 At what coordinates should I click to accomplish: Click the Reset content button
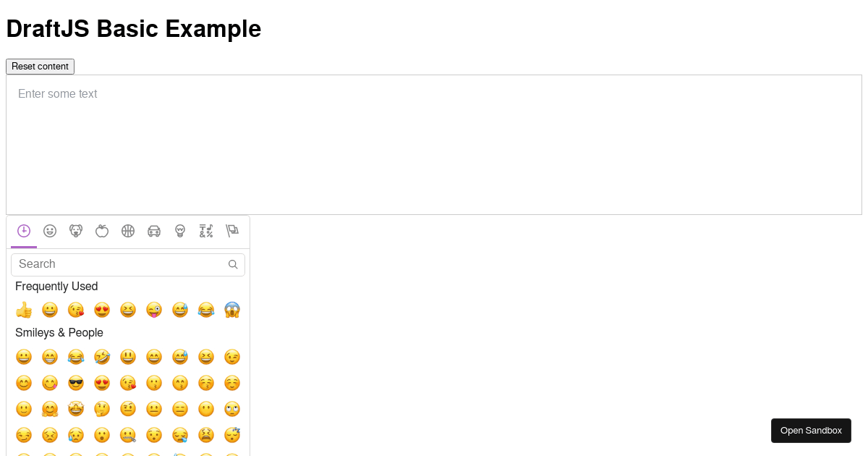40,67
